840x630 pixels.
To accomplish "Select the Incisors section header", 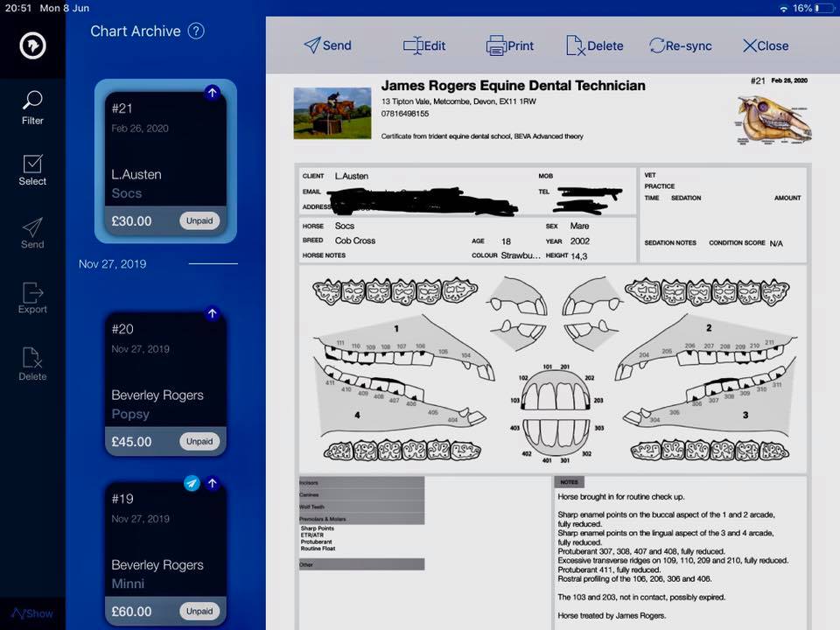I will coord(361,482).
